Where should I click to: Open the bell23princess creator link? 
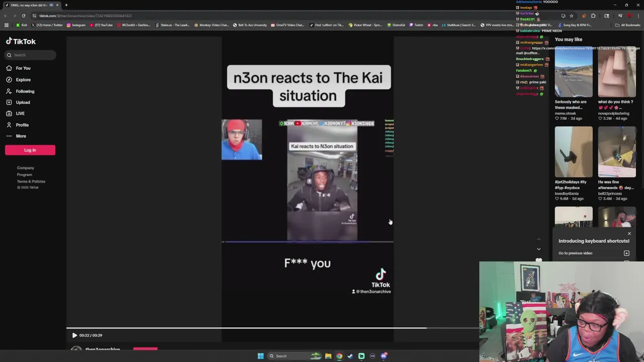pos(610,194)
